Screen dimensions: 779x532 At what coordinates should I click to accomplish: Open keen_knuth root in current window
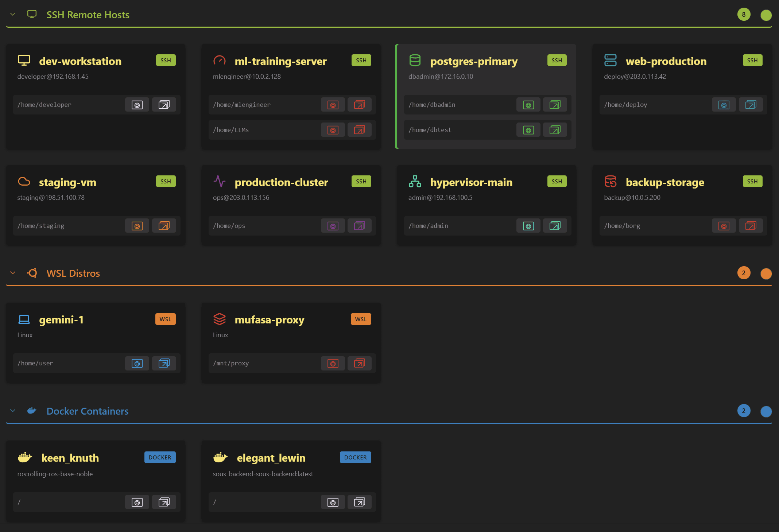coord(137,502)
